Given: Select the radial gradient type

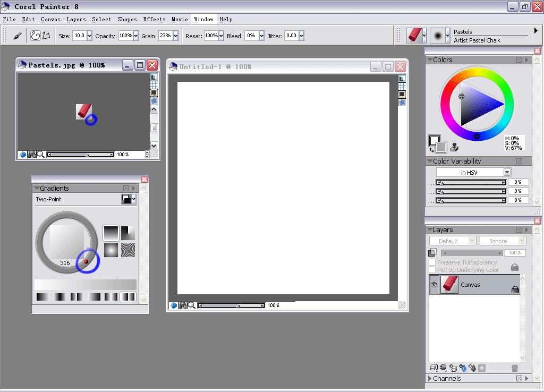Looking at the screenshot, I should [128, 233].
